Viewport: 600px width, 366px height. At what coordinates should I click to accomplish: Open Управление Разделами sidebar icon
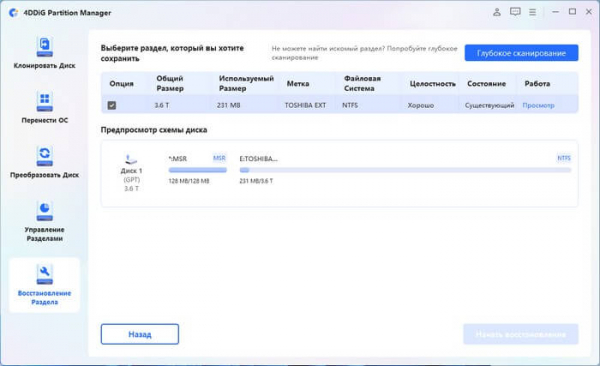[x=44, y=211]
